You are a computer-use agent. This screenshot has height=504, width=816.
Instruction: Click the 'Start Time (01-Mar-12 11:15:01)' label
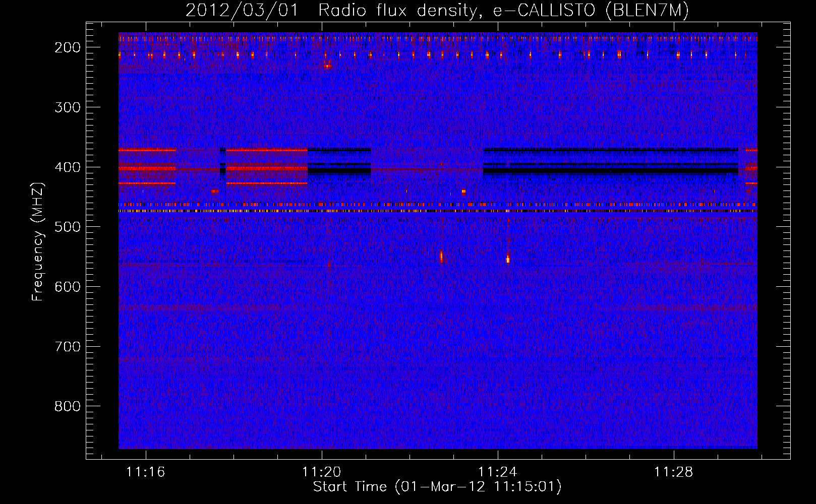click(437, 487)
